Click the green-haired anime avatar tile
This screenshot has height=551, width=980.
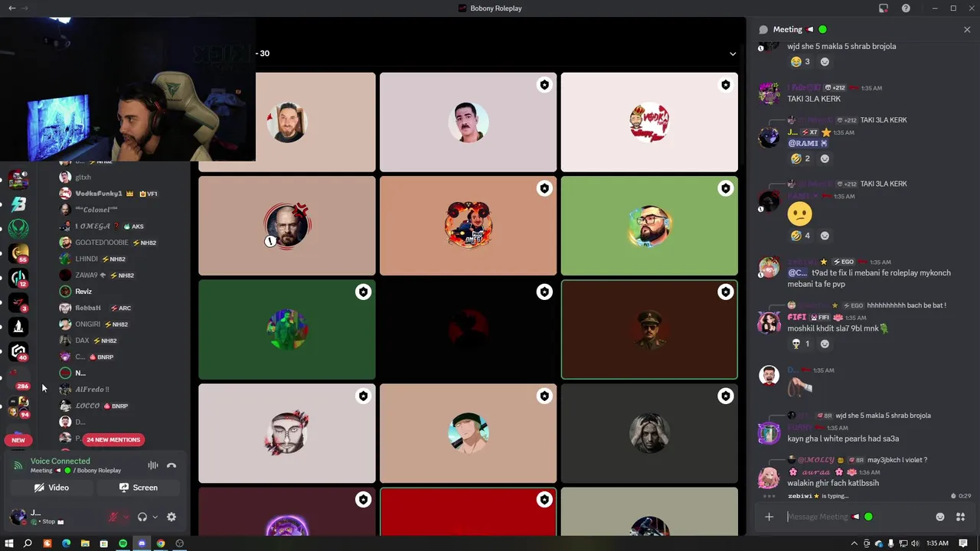[x=468, y=433]
